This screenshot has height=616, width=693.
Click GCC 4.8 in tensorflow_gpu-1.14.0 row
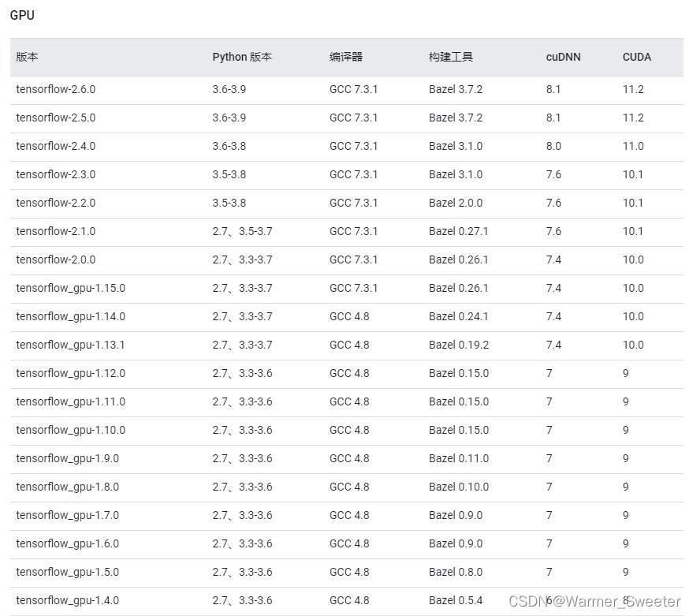click(x=349, y=316)
